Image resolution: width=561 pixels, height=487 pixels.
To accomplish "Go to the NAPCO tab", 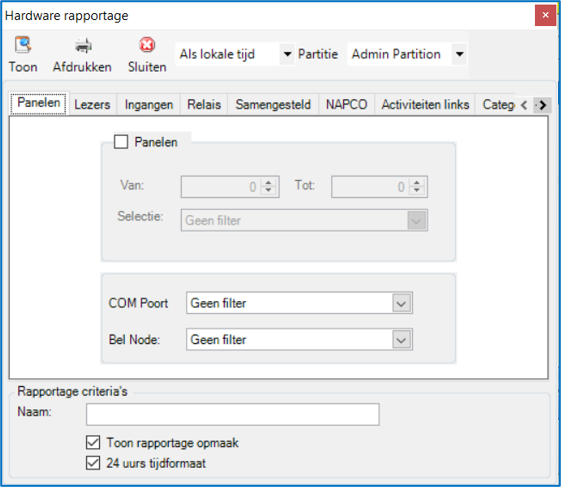I will coord(346,104).
